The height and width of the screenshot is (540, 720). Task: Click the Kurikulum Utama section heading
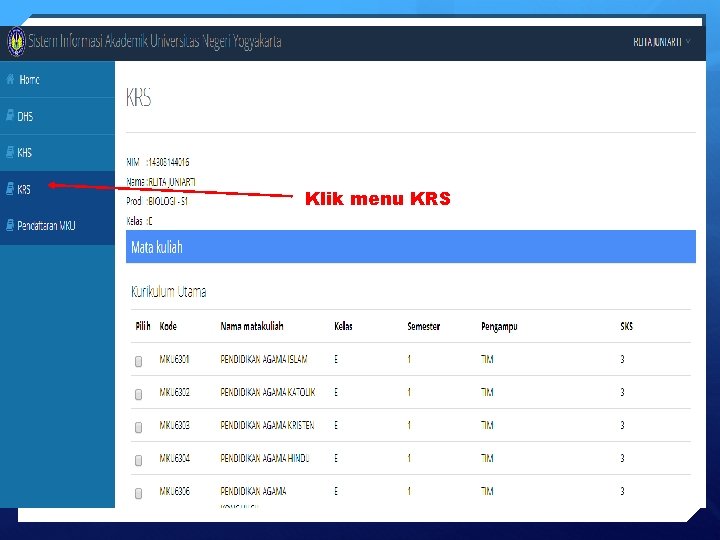click(x=169, y=292)
